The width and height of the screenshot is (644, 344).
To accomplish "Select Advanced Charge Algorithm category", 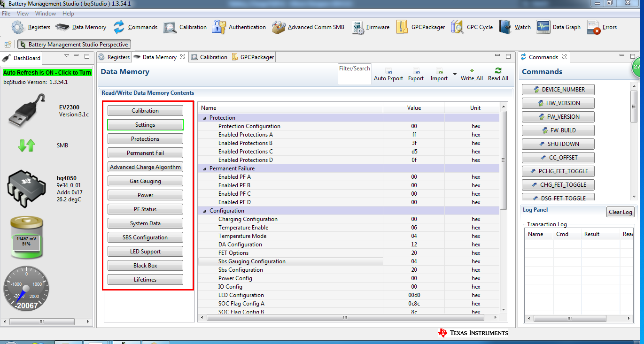I will (x=145, y=167).
